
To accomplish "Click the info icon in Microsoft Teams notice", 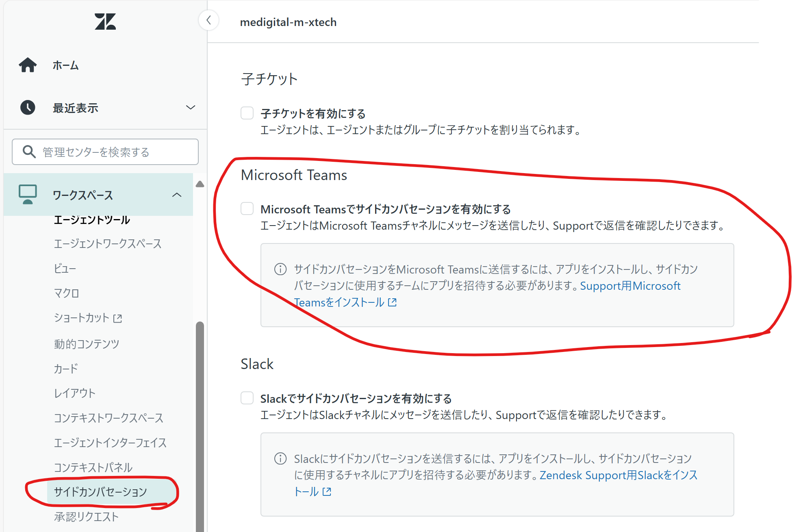I will point(280,269).
